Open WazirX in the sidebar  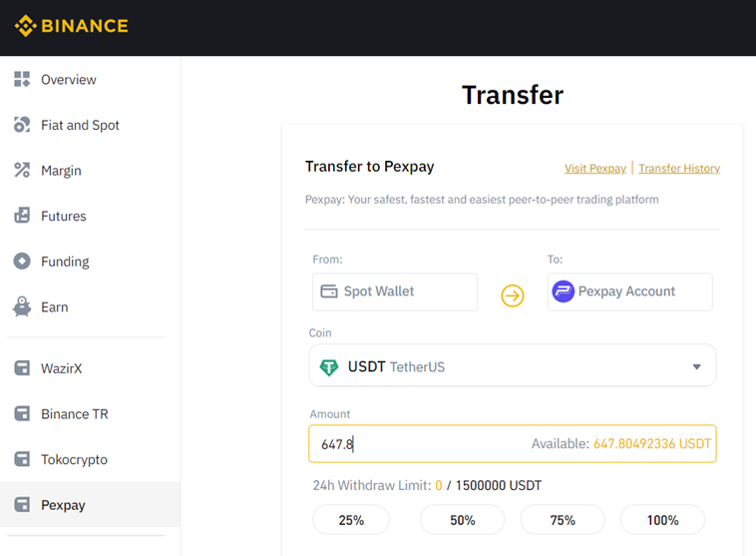[x=61, y=368]
